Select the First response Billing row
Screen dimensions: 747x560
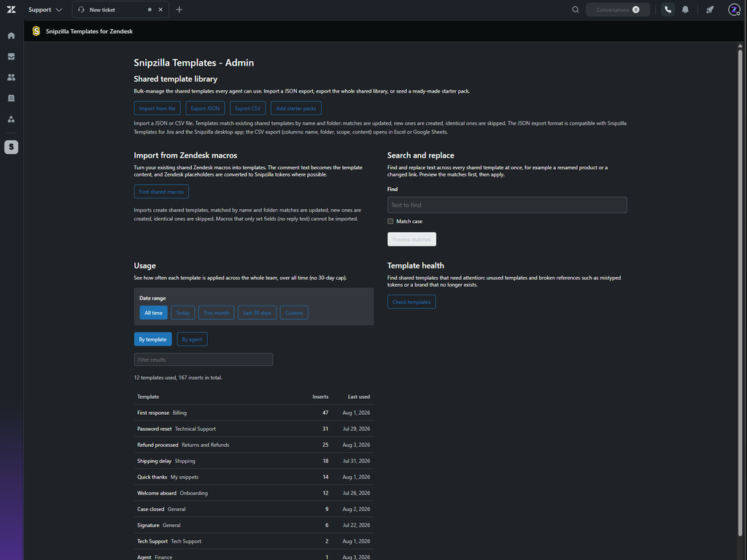[253, 413]
